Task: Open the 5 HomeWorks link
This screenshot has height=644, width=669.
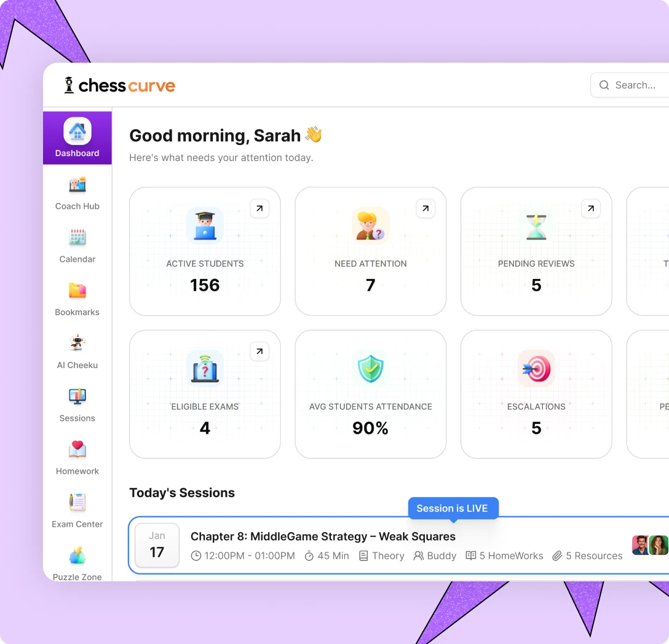Action: [x=504, y=556]
